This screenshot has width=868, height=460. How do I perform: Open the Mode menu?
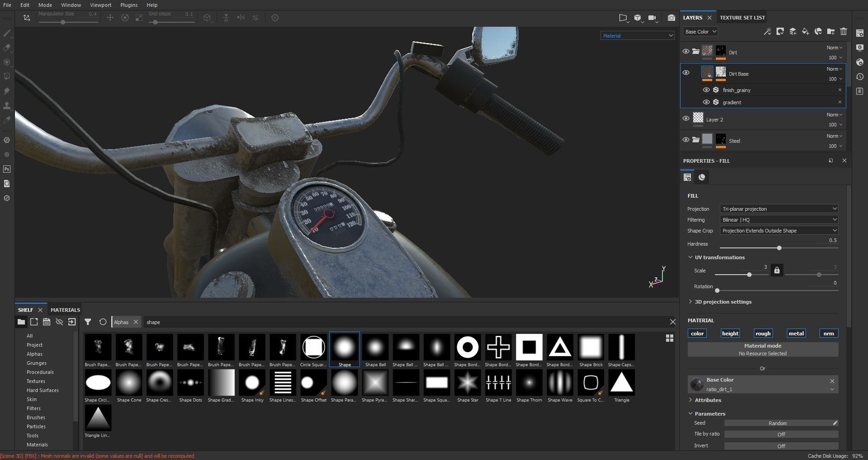click(45, 5)
